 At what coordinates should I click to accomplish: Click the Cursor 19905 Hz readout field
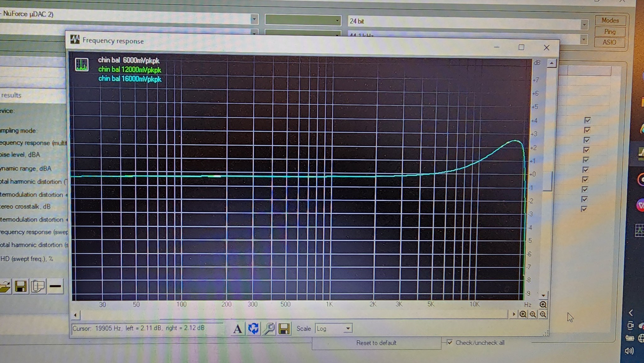(x=147, y=328)
